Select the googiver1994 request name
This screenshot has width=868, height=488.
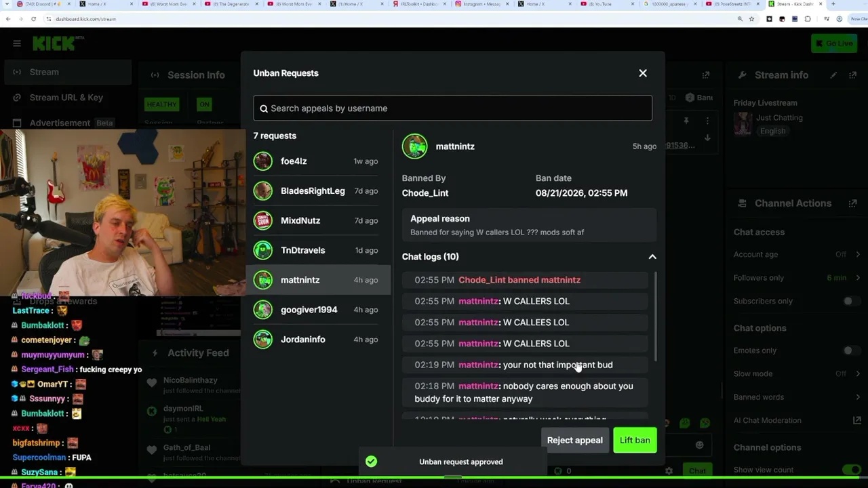(x=309, y=310)
